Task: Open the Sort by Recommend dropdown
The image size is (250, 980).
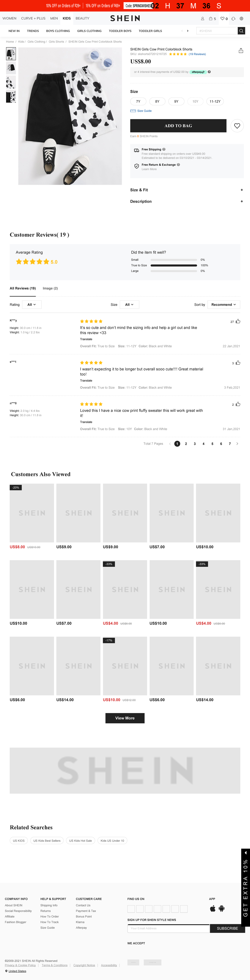Action: (223, 304)
